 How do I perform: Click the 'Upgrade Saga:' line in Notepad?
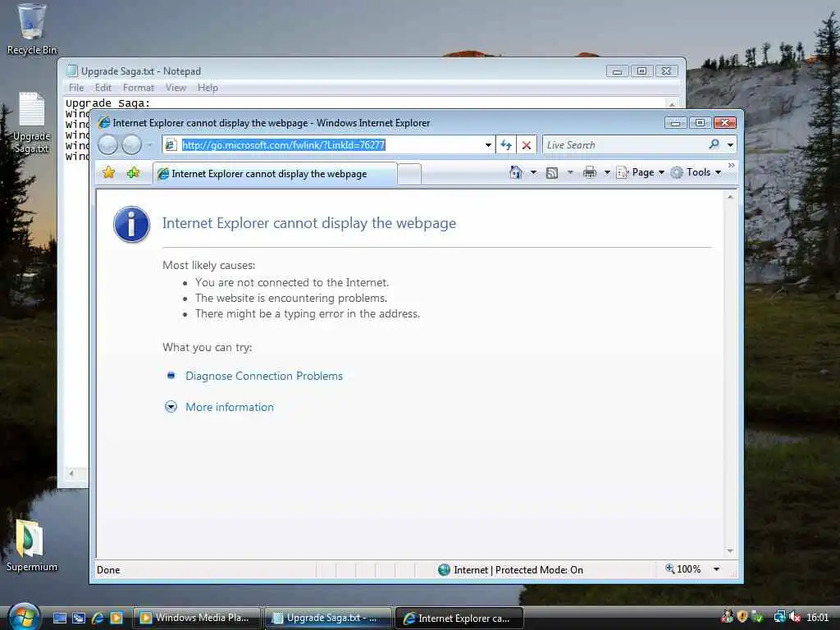tap(107, 103)
